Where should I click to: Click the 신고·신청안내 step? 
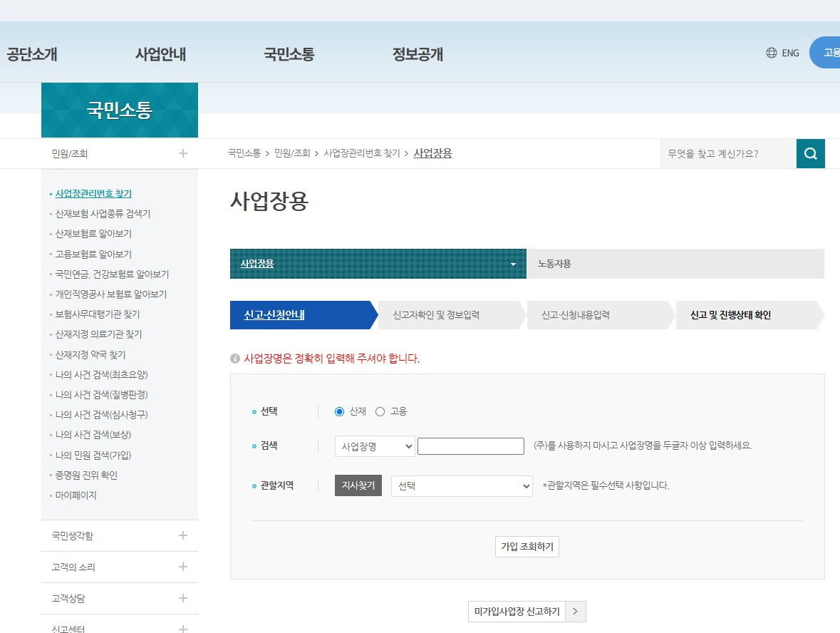click(x=304, y=315)
